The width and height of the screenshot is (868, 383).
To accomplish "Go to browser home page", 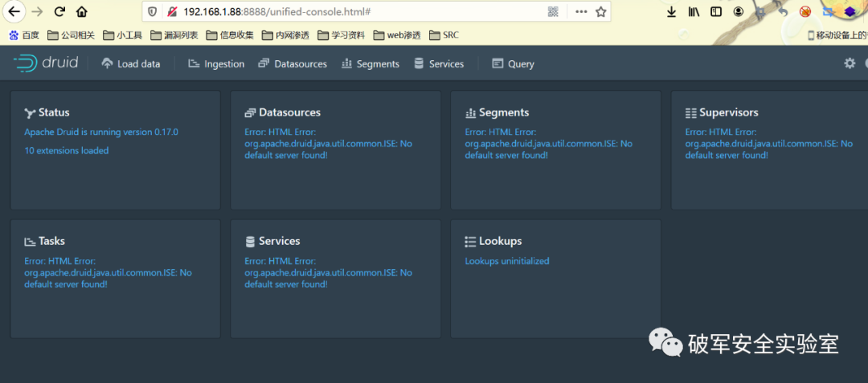I will tap(81, 12).
